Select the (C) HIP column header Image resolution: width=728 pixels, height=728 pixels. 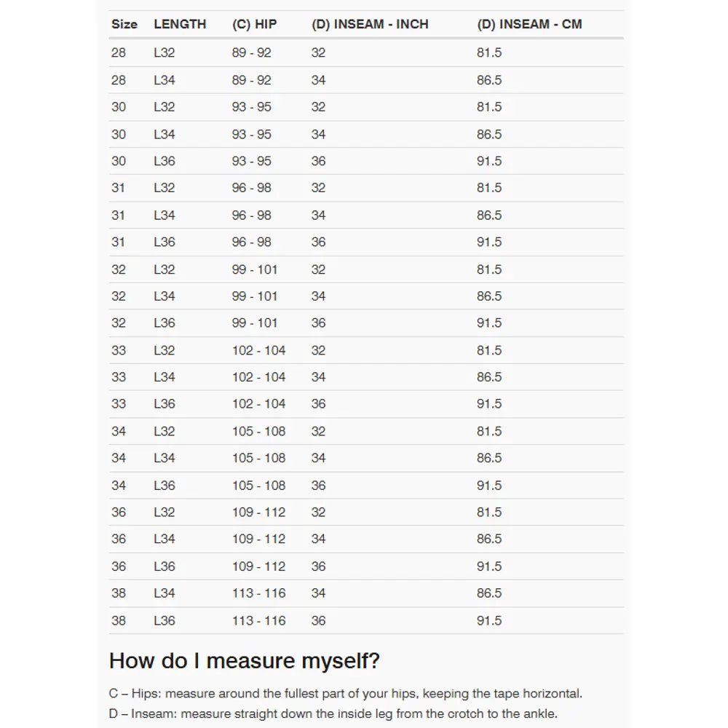tap(254, 24)
